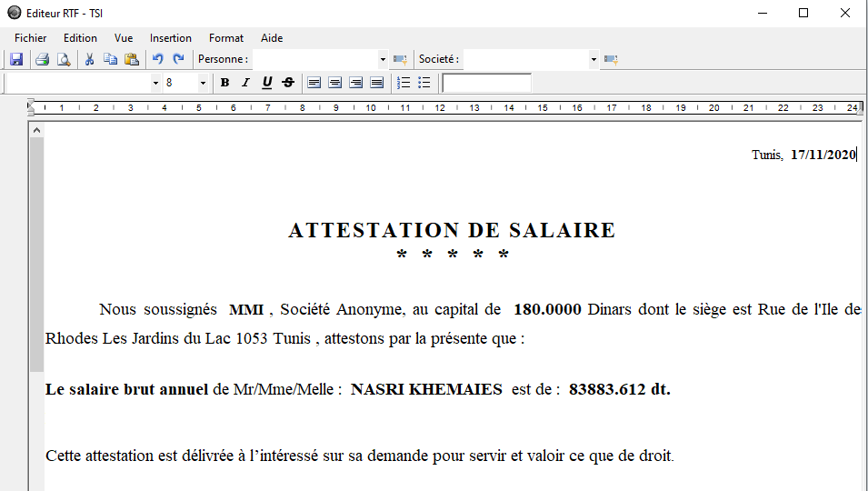Click the Cut scissors icon
868x491 pixels.
(89, 59)
